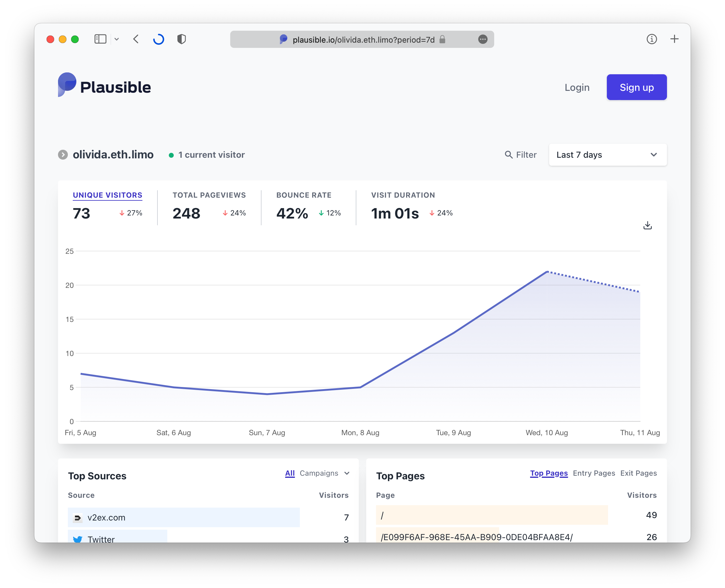The width and height of the screenshot is (725, 588).
Task: Click the Filter magnifier icon
Action: (509, 155)
